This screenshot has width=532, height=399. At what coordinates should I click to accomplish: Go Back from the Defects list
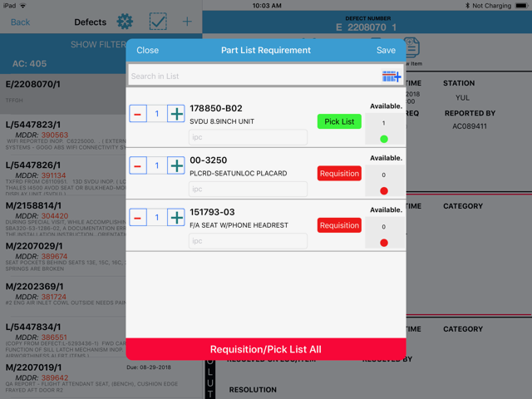20,22
